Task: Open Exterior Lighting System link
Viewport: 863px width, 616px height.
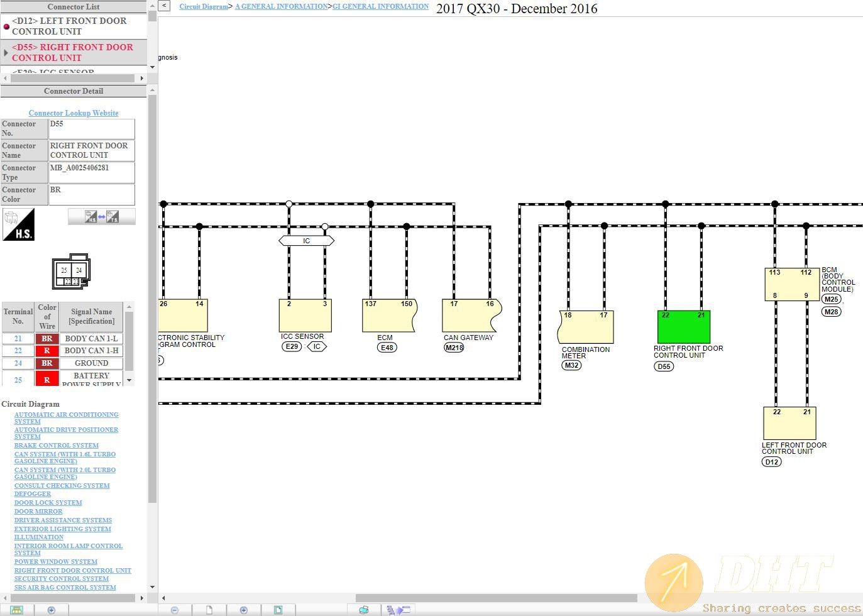Action: (63, 529)
